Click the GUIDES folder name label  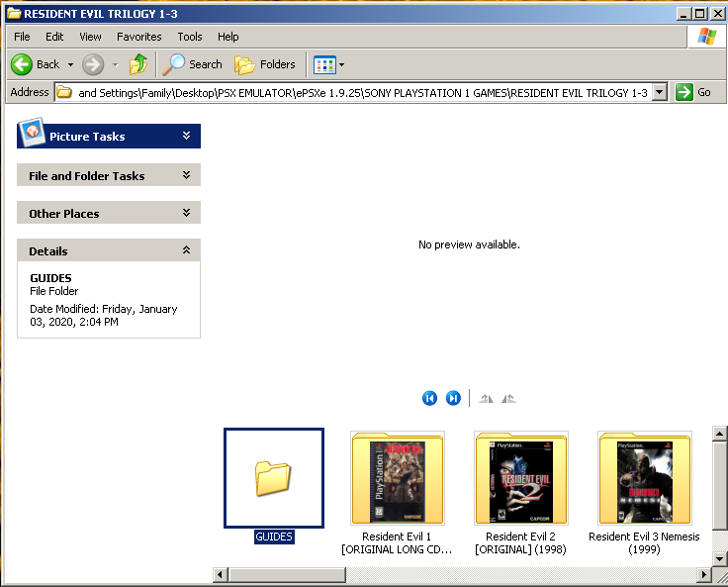(x=274, y=537)
